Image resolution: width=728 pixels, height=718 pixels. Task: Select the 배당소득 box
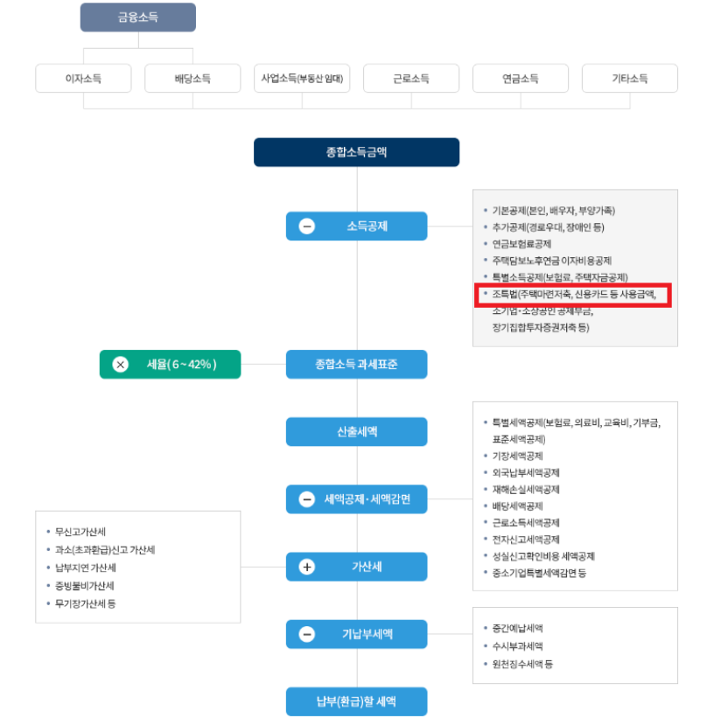click(x=192, y=79)
